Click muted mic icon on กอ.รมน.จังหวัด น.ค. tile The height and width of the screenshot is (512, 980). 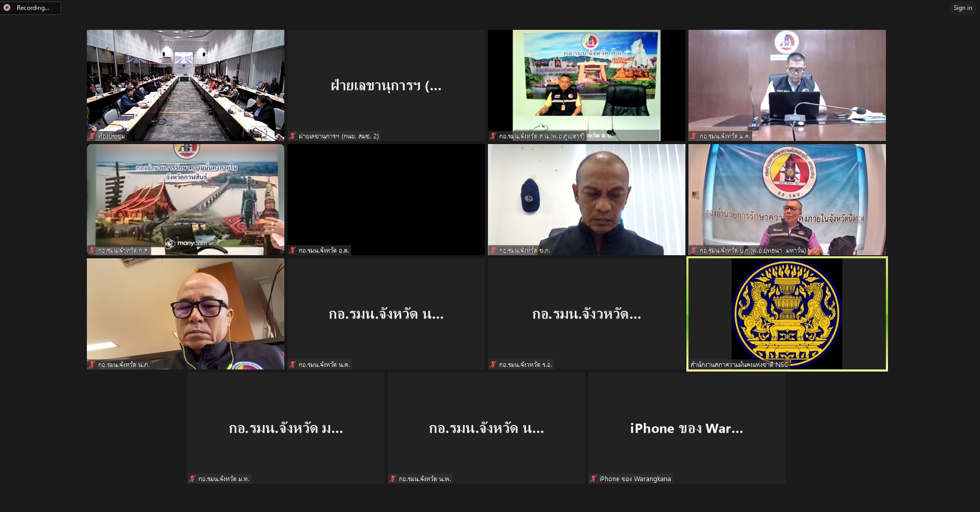293,365
